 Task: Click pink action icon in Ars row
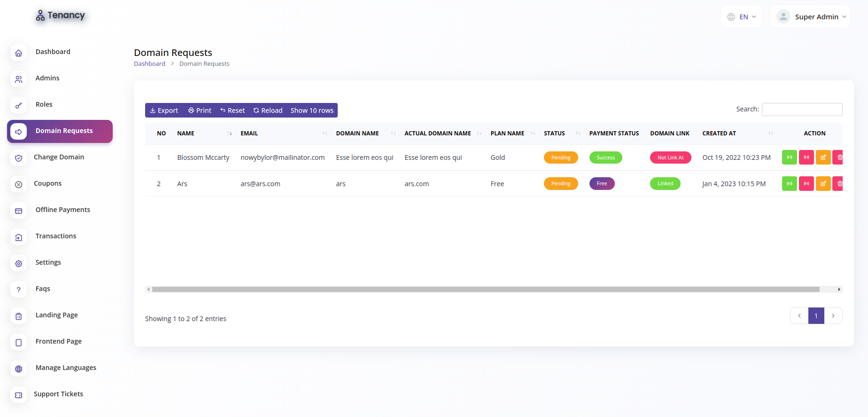806,184
